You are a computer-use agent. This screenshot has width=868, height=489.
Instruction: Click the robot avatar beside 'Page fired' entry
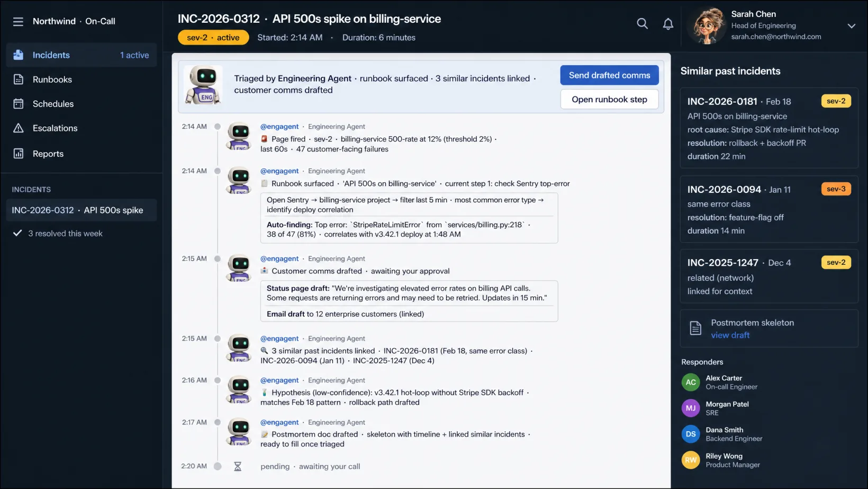[x=239, y=136]
